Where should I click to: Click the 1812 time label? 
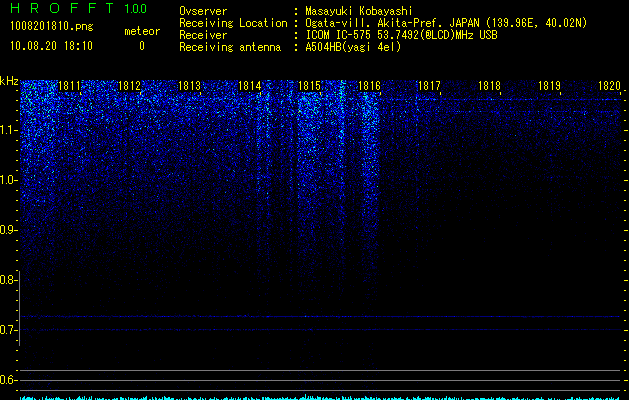point(130,86)
